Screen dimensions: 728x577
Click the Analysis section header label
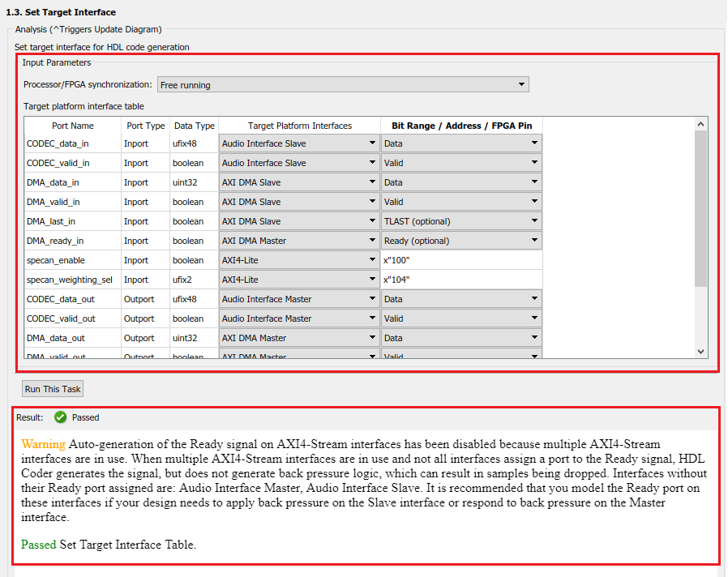87,28
